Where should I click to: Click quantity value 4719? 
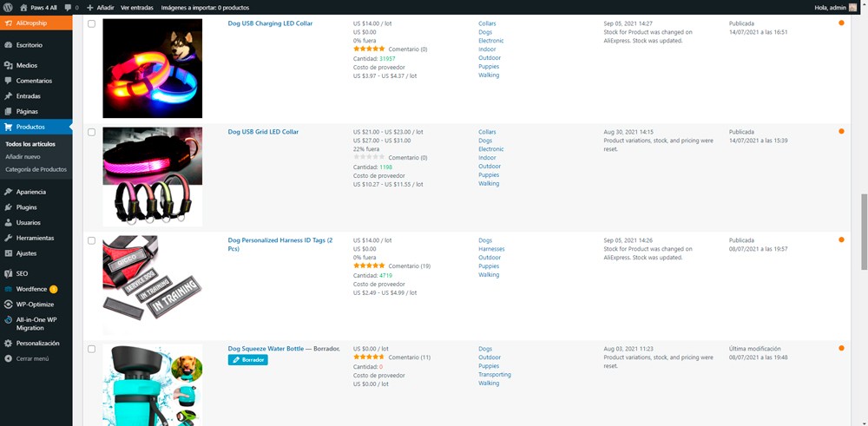tap(386, 275)
